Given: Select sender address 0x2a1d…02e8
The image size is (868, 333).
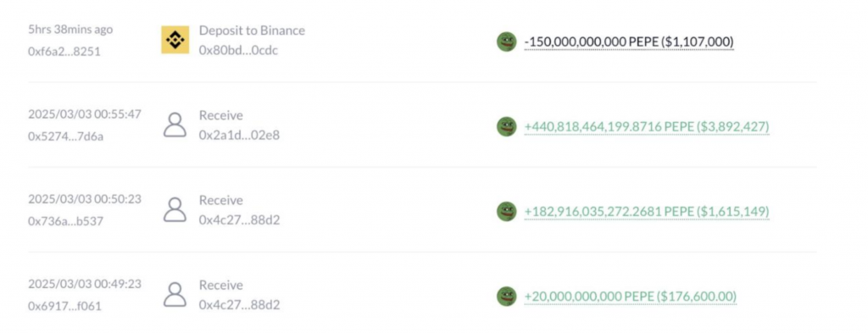Looking at the screenshot, I should (239, 135).
